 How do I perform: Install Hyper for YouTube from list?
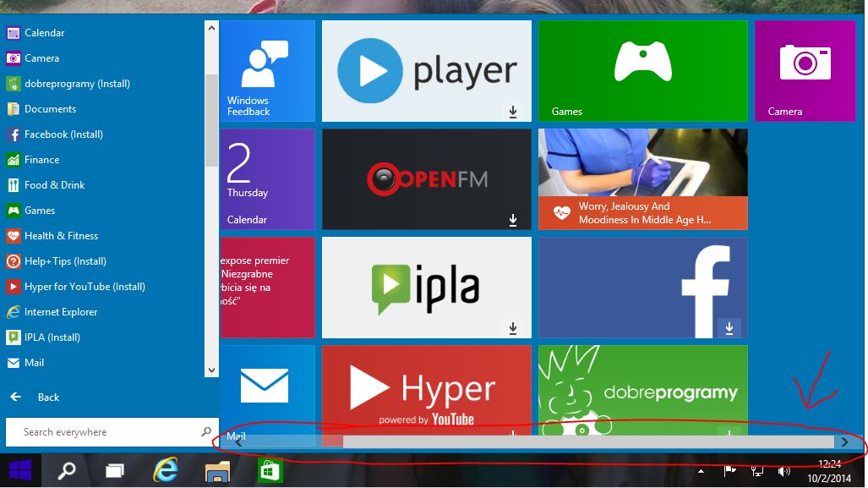[x=76, y=287]
